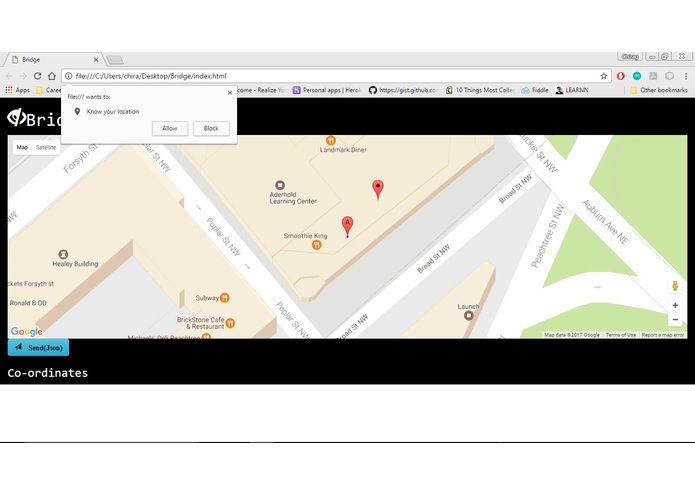This screenshot has height=494, width=695.
Task: Zoom out the map with minus
Action: pos(675,319)
